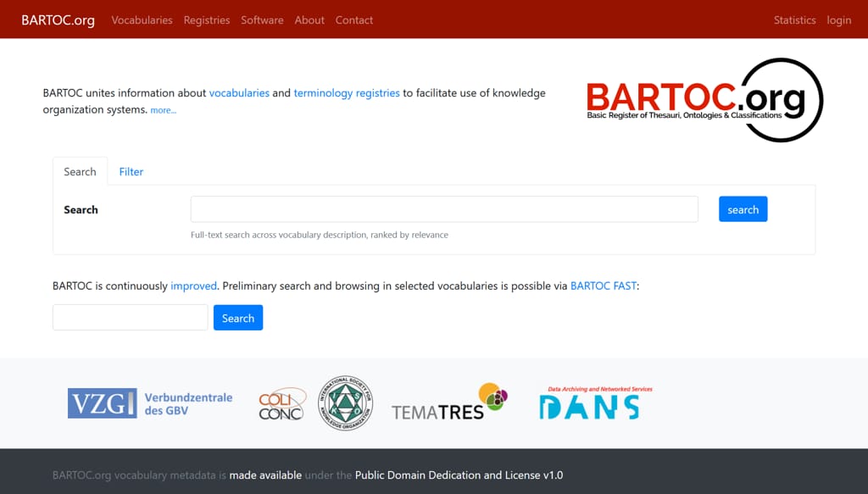868x494 pixels.
Task: Click the made available footer link
Action: tap(265, 475)
